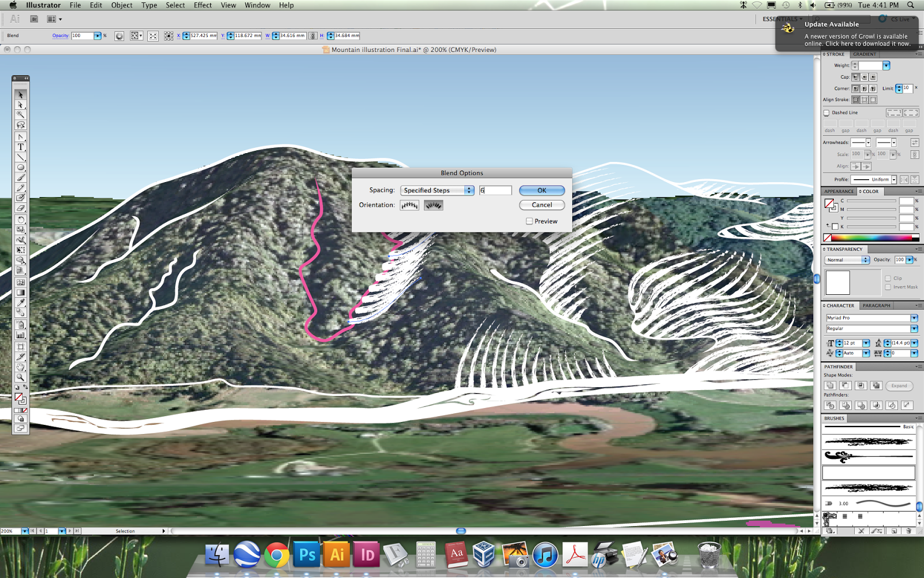Select the Blend tool

point(21,313)
